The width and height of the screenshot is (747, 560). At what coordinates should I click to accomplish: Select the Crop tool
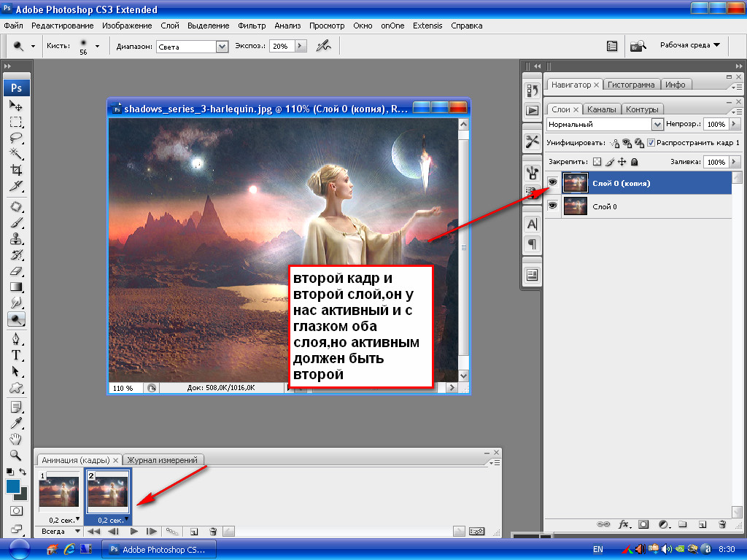coord(16,170)
